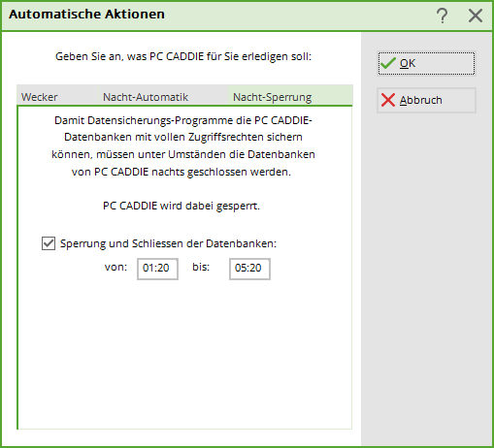Click the 'Geben Sie an' instruction heading
Image resolution: width=494 pixels, height=448 pixels.
(183, 56)
